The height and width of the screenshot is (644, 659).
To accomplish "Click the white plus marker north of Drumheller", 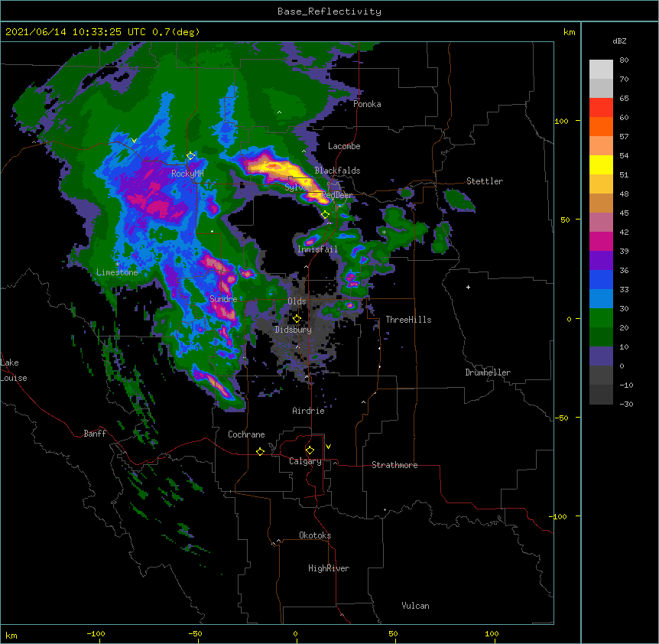I will click(468, 287).
